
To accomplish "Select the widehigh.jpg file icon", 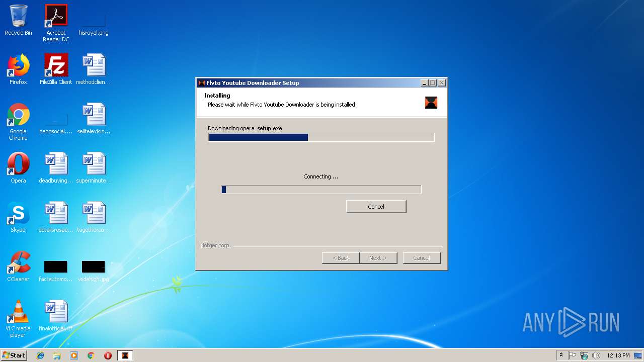I will click(94, 270).
